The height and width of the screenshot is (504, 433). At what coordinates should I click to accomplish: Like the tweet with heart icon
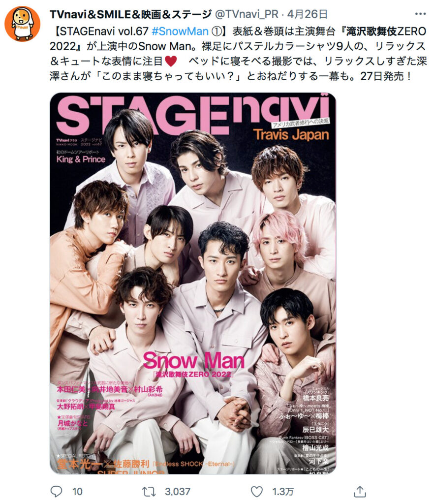click(256, 492)
